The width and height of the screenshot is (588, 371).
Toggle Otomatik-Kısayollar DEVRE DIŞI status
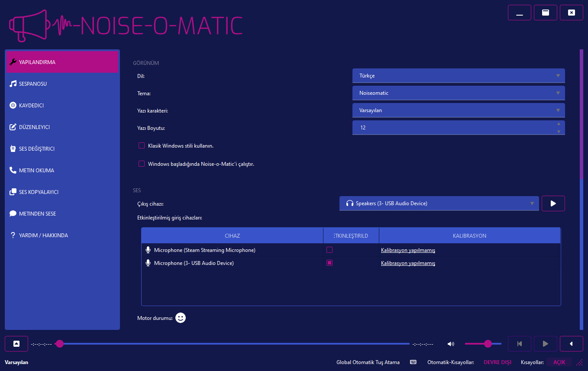click(497, 362)
